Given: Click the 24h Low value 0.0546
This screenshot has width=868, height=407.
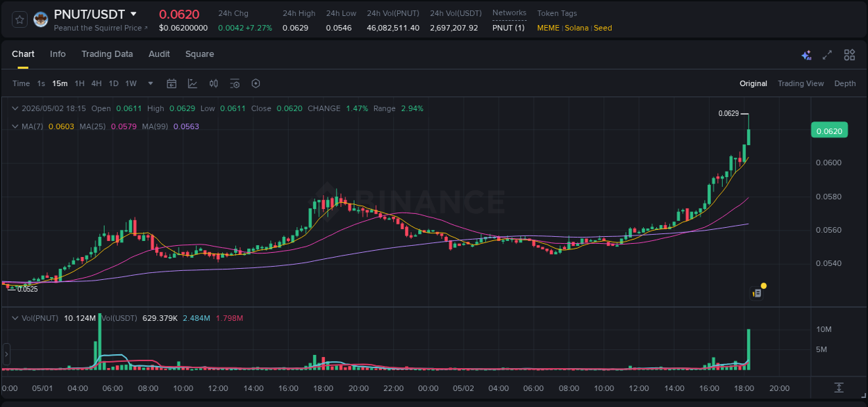Looking at the screenshot, I should [339, 28].
